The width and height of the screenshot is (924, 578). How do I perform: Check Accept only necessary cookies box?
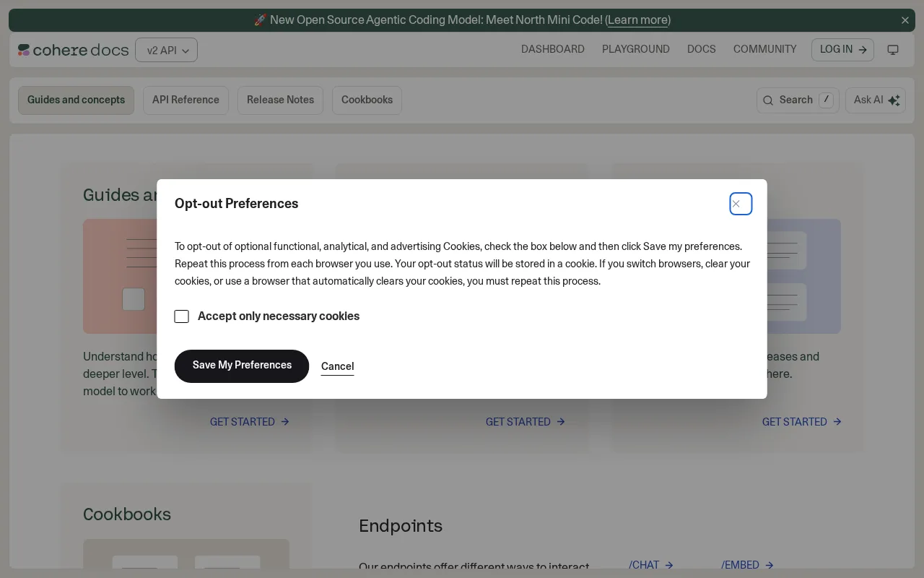182,316
